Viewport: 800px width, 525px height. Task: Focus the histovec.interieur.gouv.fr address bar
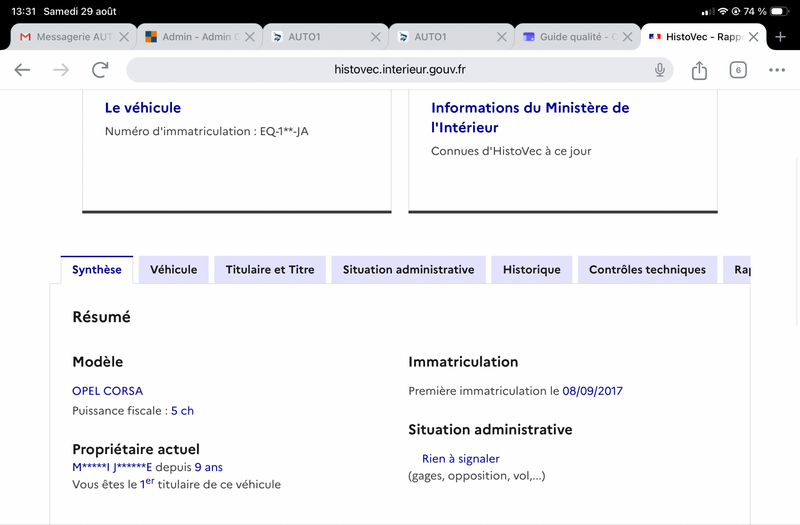point(399,69)
